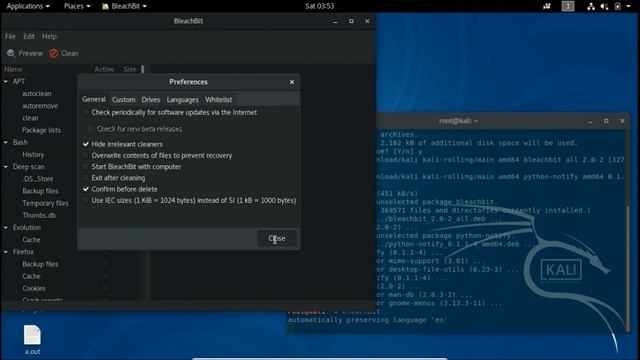Click the red Clean icon in toolbar
The width and height of the screenshot is (640, 360).
click(x=53, y=53)
